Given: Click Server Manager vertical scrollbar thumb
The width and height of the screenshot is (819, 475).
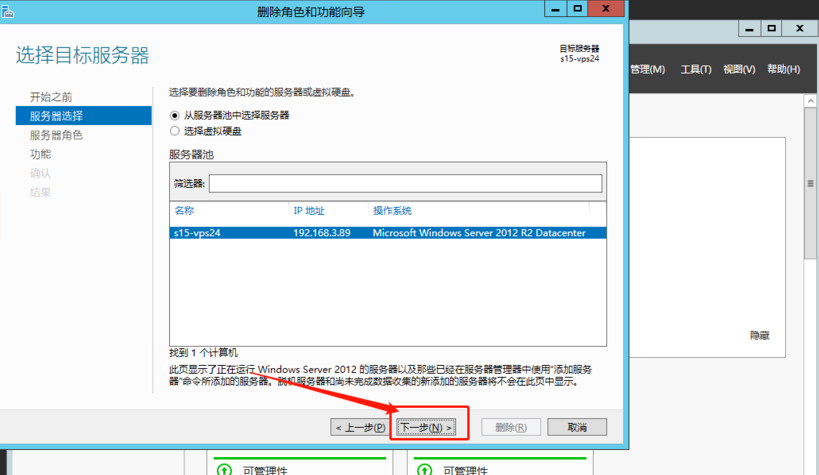Looking at the screenshot, I should click(x=810, y=183).
